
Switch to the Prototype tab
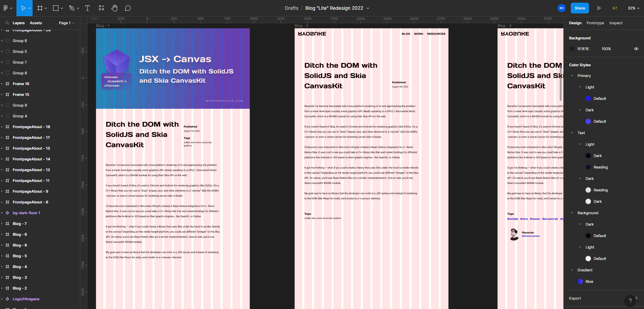tap(595, 23)
